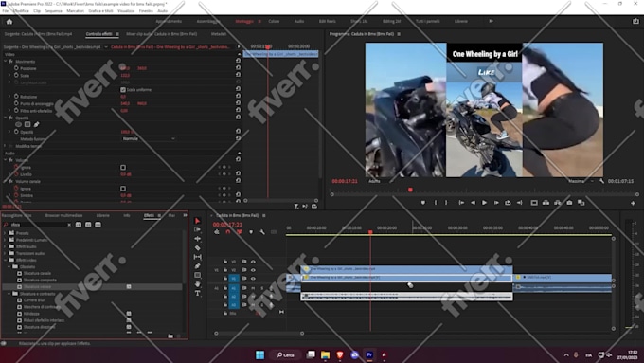Collapse the Effetti video folder

(x=5, y=261)
